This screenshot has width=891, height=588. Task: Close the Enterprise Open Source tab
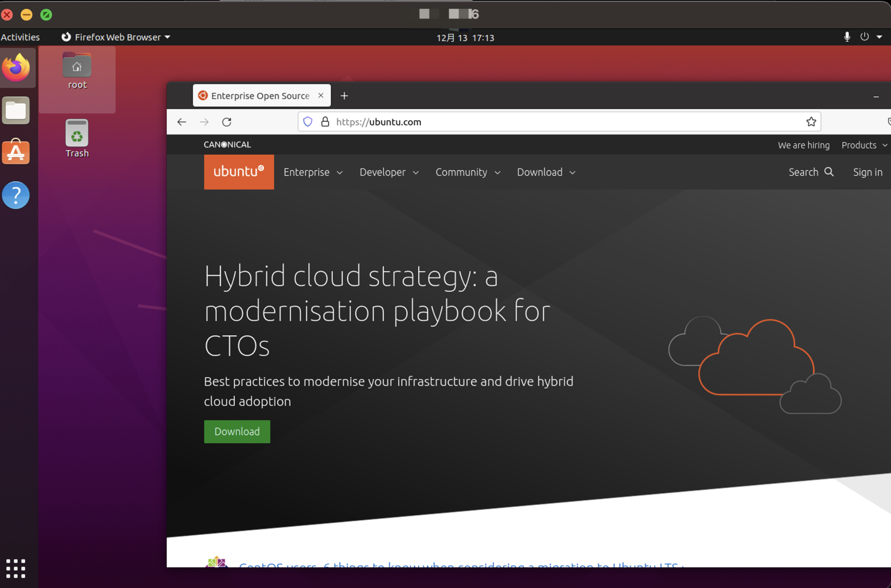click(x=321, y=95)
